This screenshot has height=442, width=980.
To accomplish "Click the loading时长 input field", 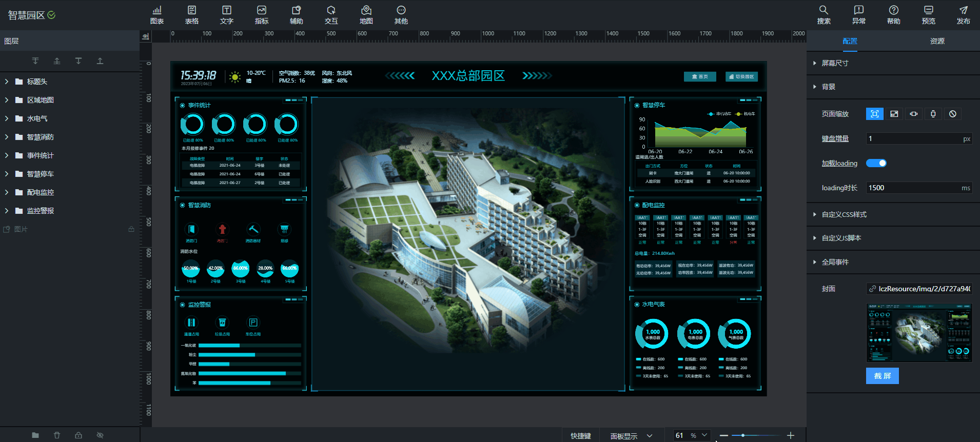I will pos(913,188).
